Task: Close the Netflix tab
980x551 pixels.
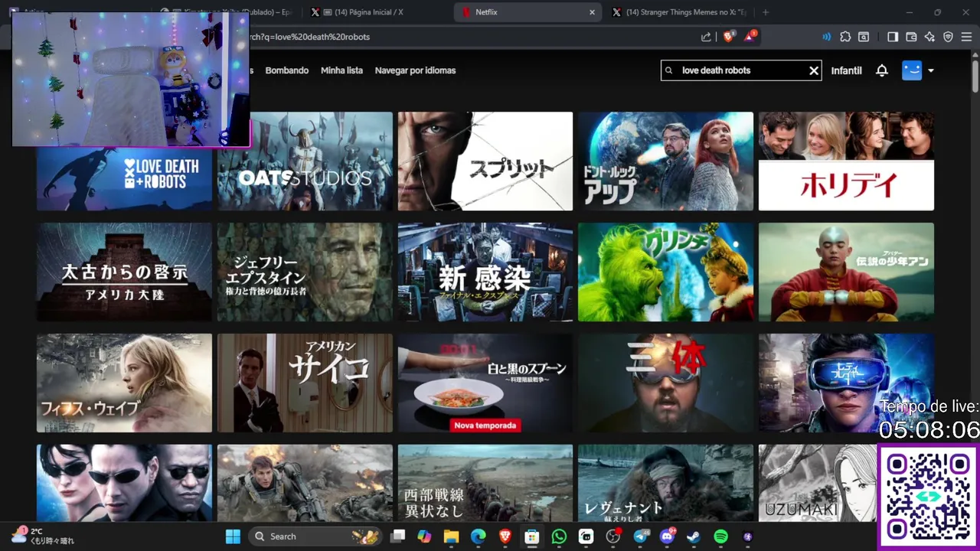Action: (592, 12)
